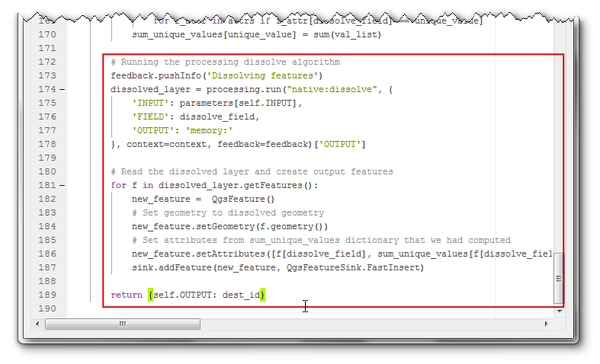Image resolution: width=600 pixels, height=364 pixels.
Task: Collapse the for loop fold at line 181
Action: point(62,185)
